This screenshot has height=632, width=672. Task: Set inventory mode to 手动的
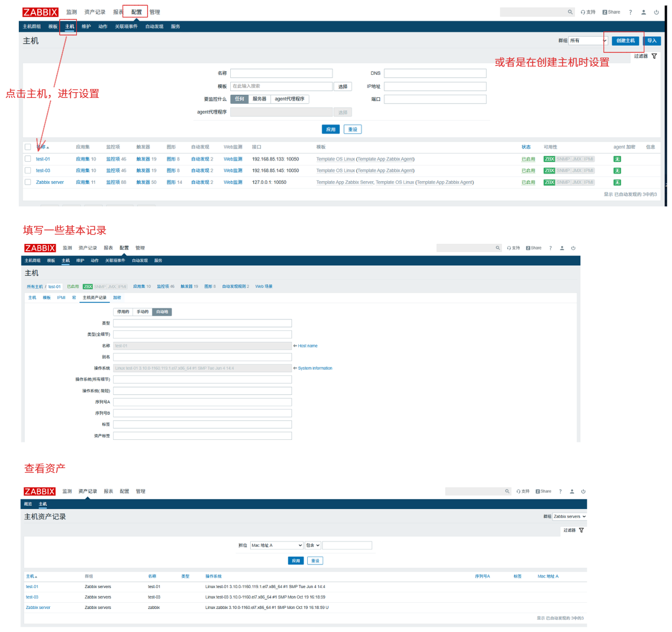pyautogui.click(x=142, y=312)
